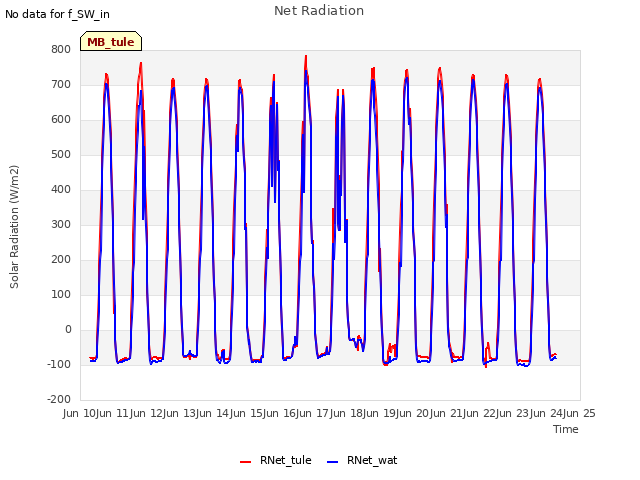Click the Jun 25 x-axis tick label

581,413
